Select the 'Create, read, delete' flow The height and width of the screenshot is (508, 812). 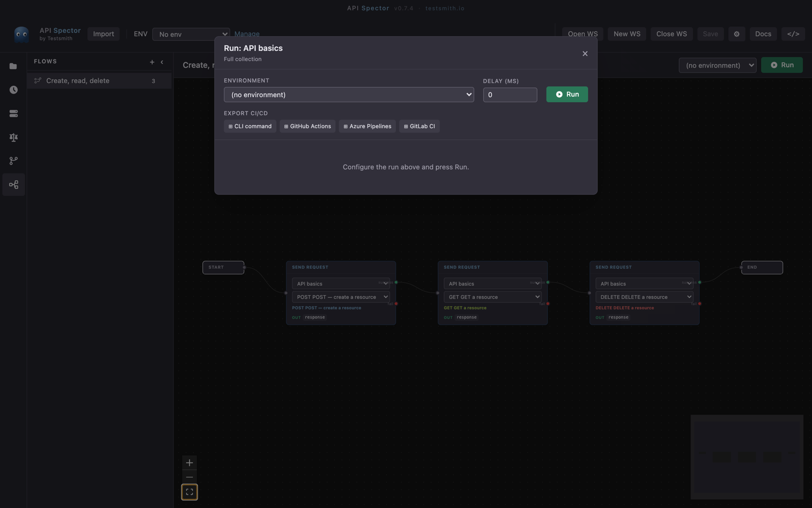coord(99,81)
